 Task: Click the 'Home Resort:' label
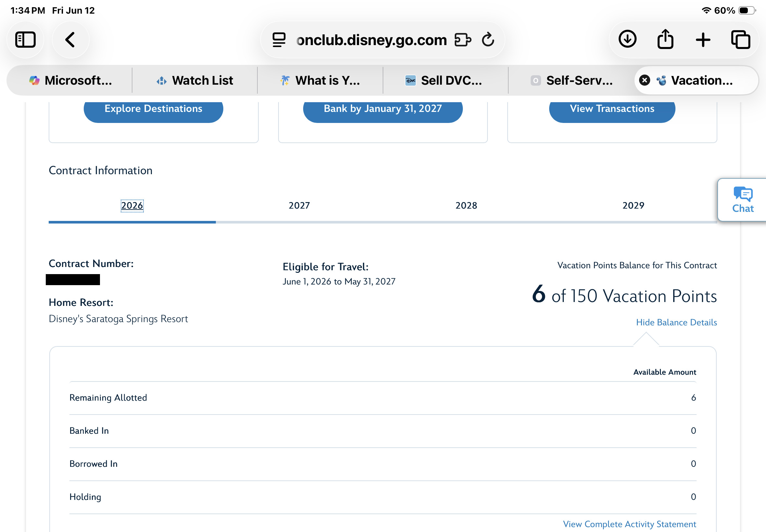(x=81, y=302)
